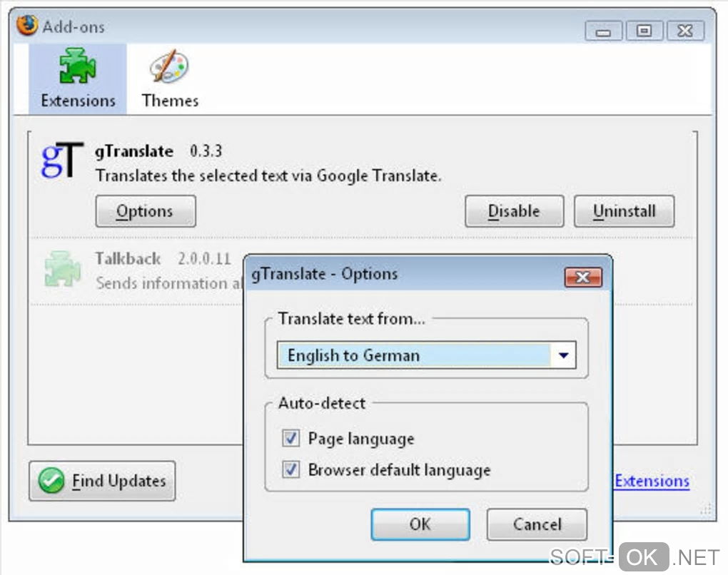Click the Add-ons window resize grip
The height and width of the screenshot is (575, 728).
pos(706,509)
